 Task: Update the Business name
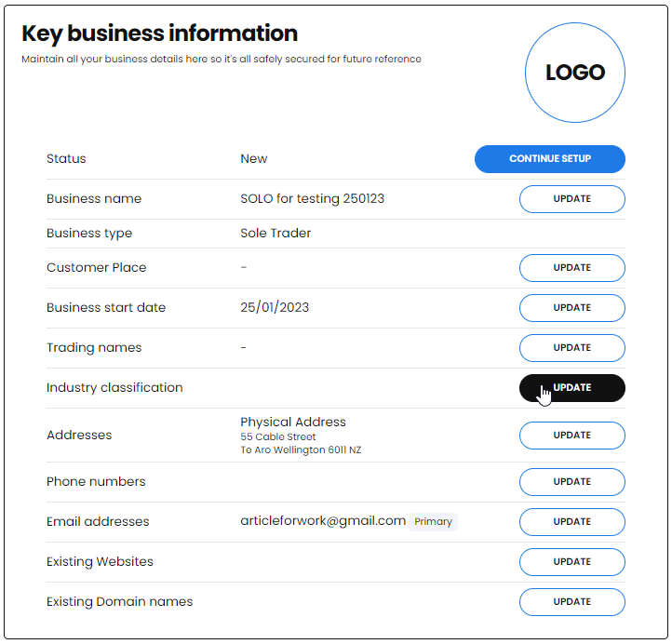572,199
